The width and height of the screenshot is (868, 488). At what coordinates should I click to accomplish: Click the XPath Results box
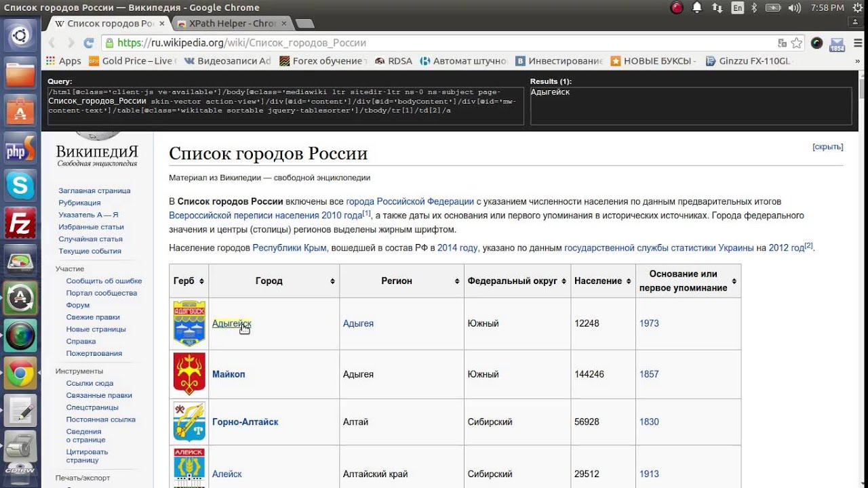click(x=691, y=106)
